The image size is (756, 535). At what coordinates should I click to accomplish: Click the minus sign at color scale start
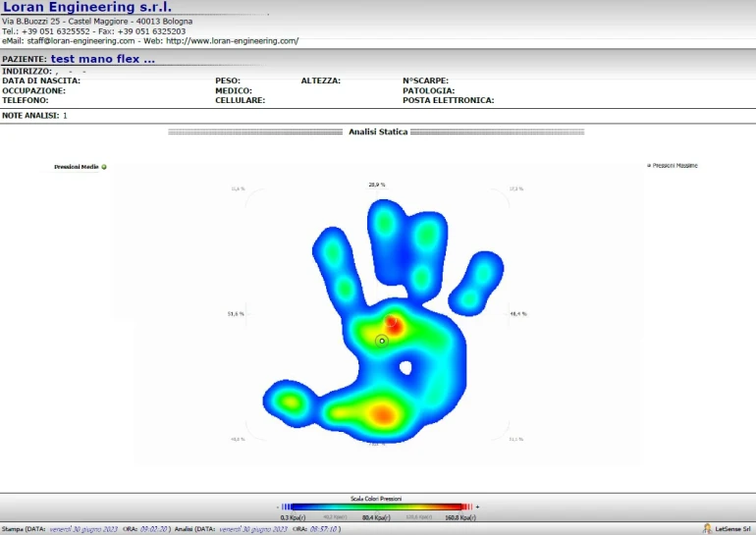[x=278, y=507]
